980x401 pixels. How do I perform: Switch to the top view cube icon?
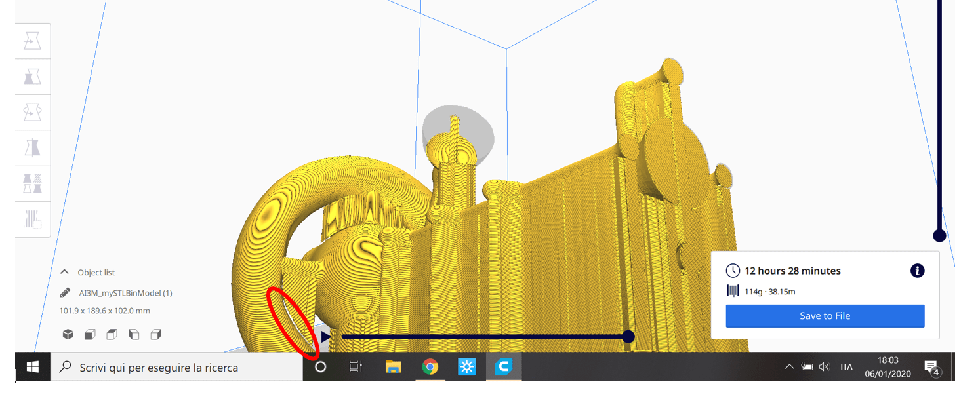[112, 335]
